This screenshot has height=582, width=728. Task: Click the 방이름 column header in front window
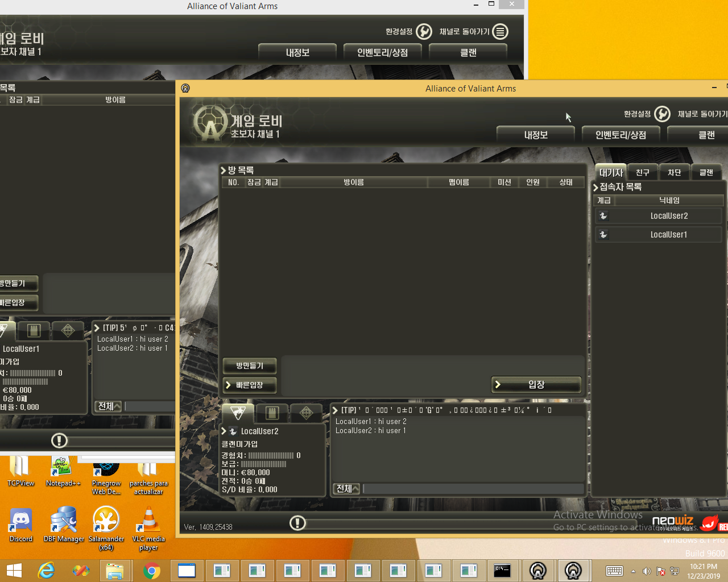pyautogui.click(x=353, y=182)
